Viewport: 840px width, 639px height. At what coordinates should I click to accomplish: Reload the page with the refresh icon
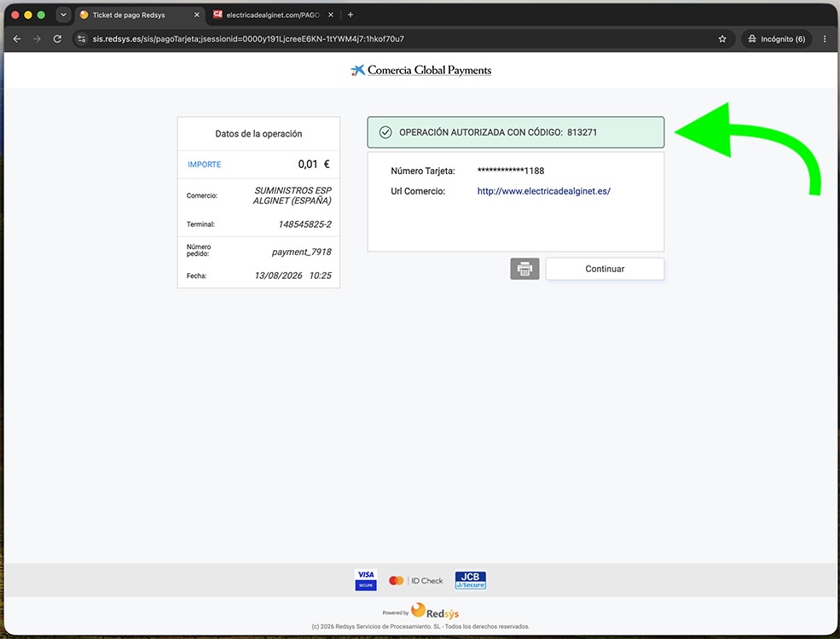(57, 38)
